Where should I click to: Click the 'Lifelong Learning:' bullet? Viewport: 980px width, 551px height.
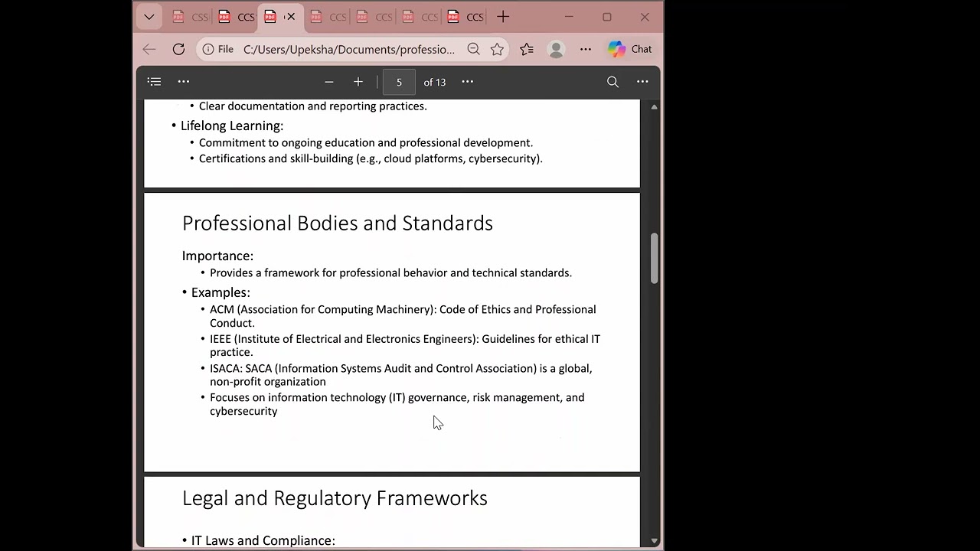click(x=232, y=126)
